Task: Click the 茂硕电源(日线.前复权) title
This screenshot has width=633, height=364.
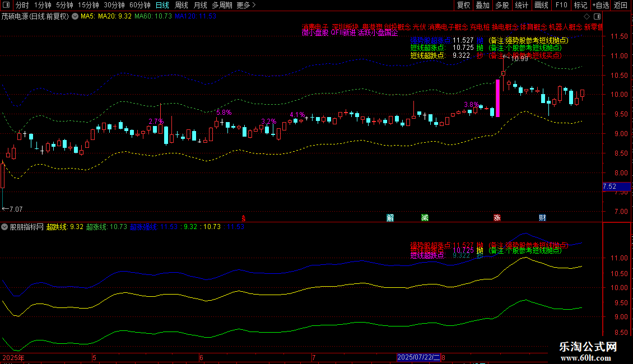Action: 35,16
